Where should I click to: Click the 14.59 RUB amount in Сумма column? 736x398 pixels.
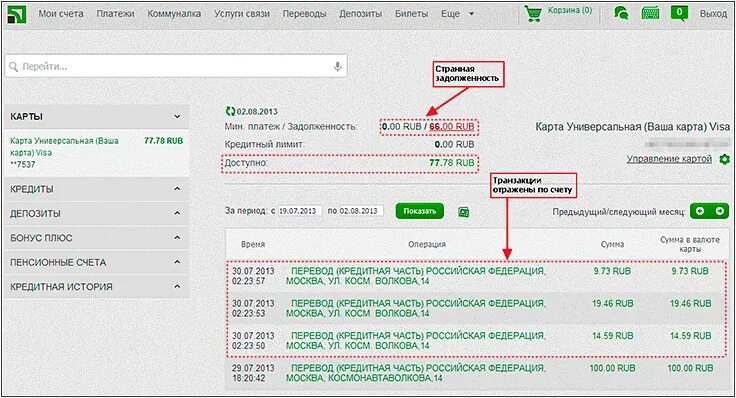click(613, 336)
